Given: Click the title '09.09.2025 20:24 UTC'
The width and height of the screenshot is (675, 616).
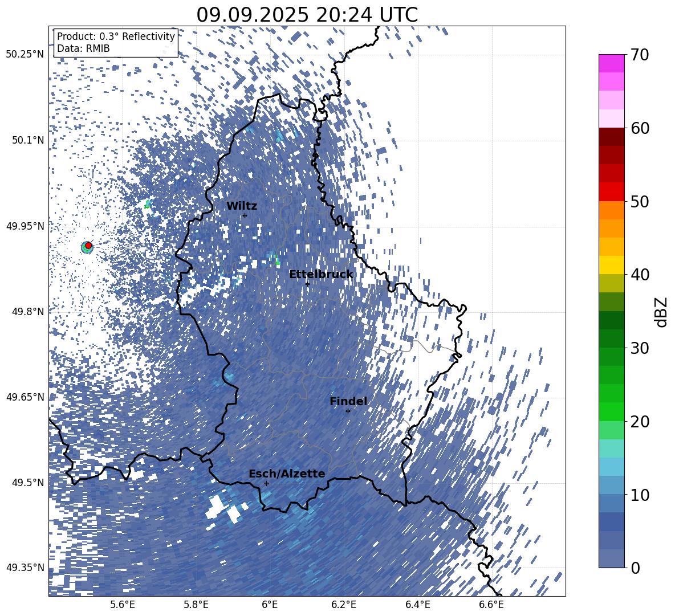Looking at the screenshot, I should [x=307, y=15].
